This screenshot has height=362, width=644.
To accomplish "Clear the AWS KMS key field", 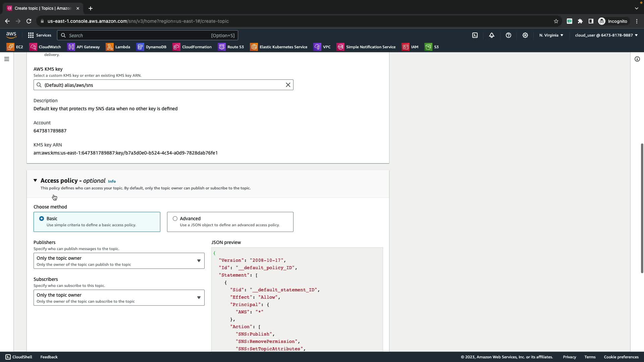I will (288, 85).
